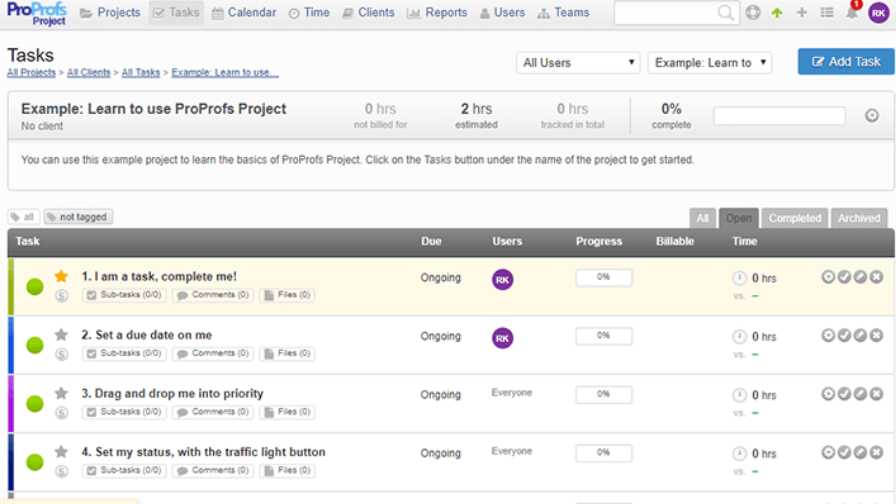Click the search magnifier icon

tap(725, 13)
